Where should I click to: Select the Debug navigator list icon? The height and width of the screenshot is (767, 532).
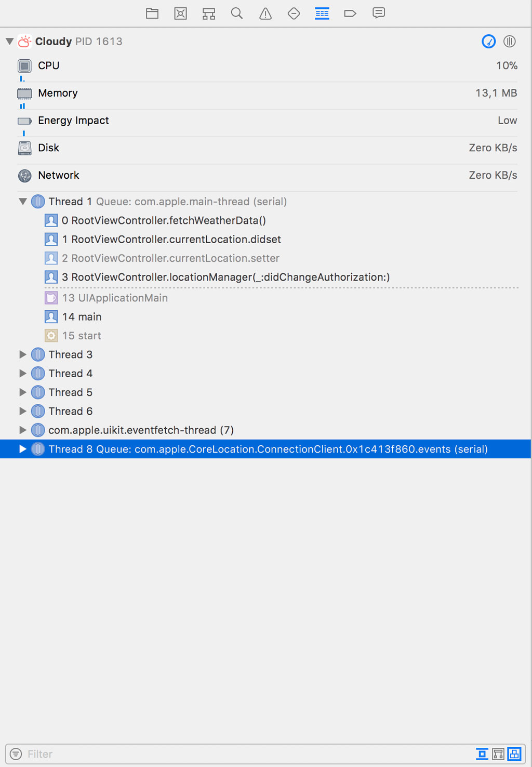point(322,14)
